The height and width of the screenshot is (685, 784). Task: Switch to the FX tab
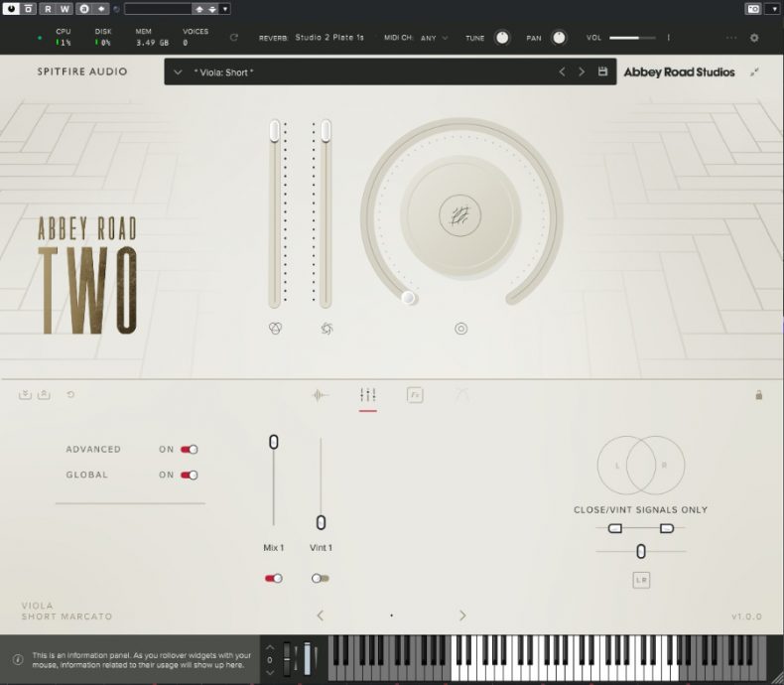pos(415,395)
